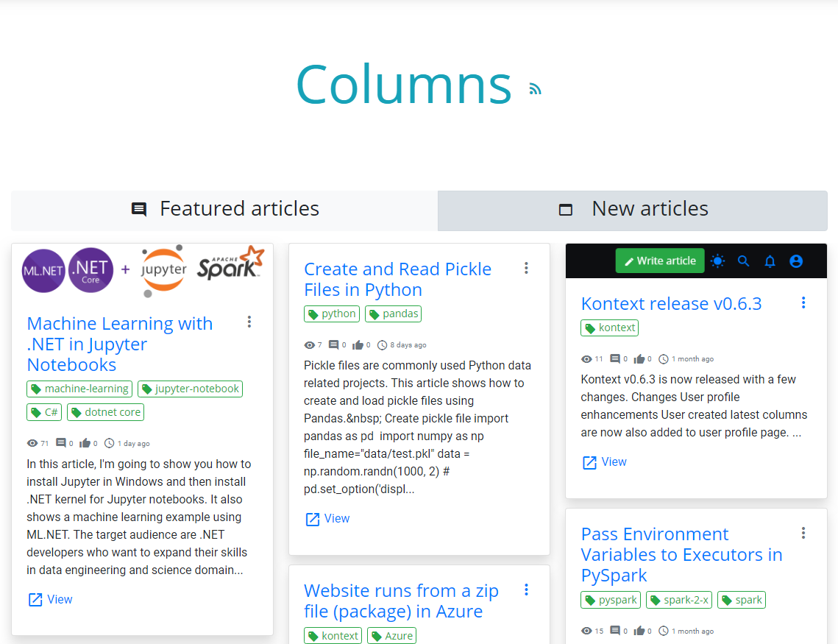The image size is (838, 644).
Task: Select the C# tag
Action: coord(44,412)
